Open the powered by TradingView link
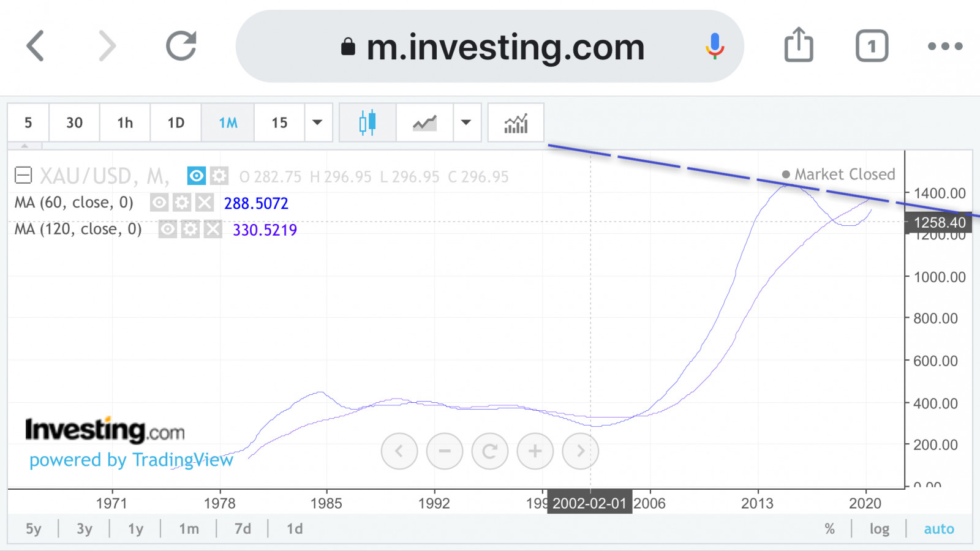The image size is (980, 551). pyautogui.click(x=131, y=460)
